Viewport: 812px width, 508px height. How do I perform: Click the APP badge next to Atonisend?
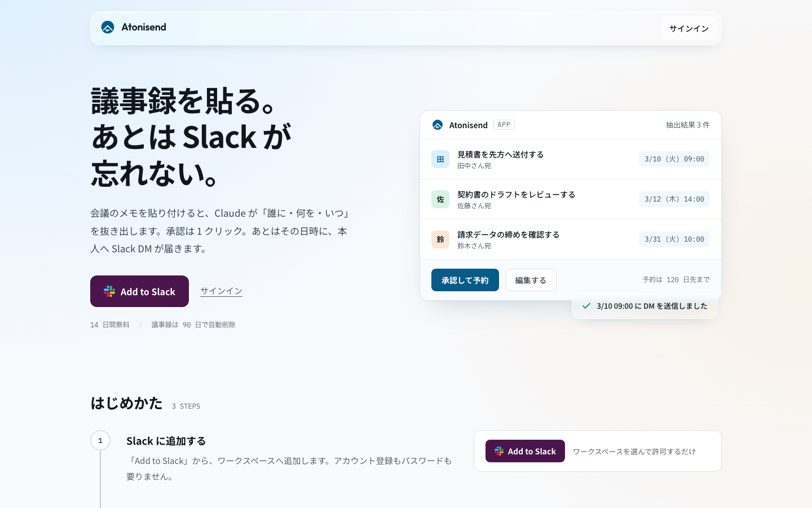(x=504, y=125)
